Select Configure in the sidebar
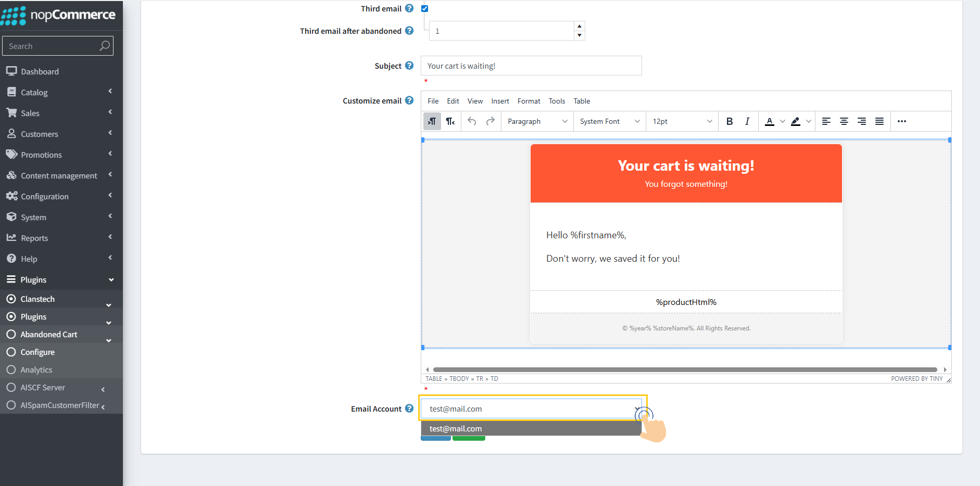The width and height of the screenshot is (980, 486). tap(37, 352)
